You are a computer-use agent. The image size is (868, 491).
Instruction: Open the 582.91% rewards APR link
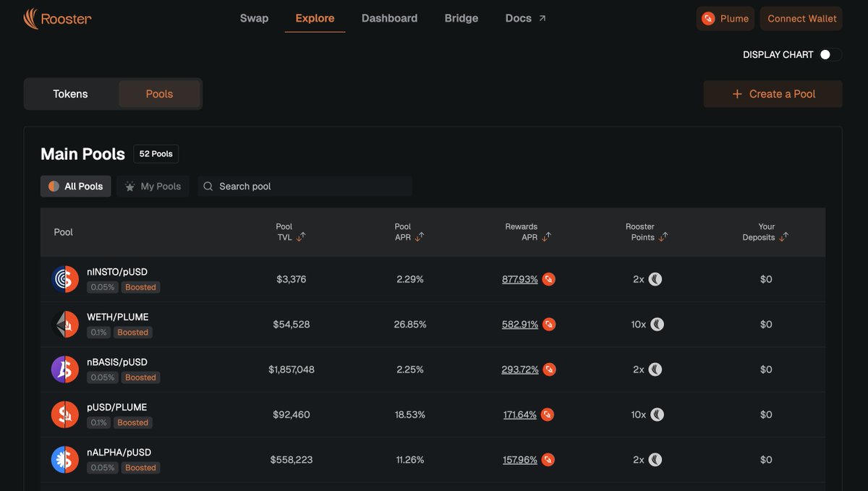point(520,325)
